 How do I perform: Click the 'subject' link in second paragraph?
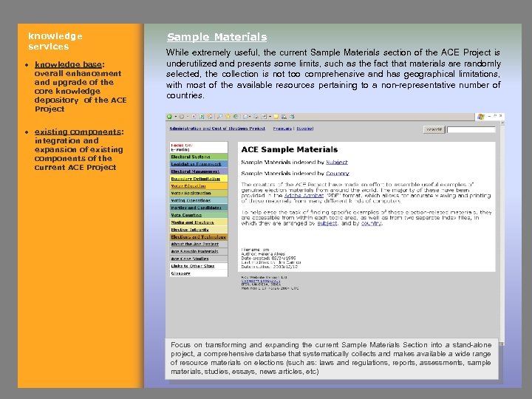click(327, 223)
